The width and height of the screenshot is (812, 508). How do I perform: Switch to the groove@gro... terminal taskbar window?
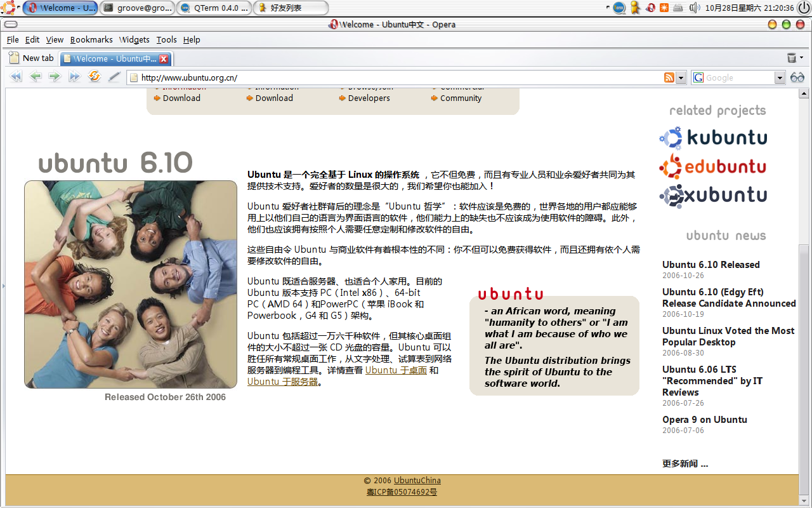pos(137,8)
